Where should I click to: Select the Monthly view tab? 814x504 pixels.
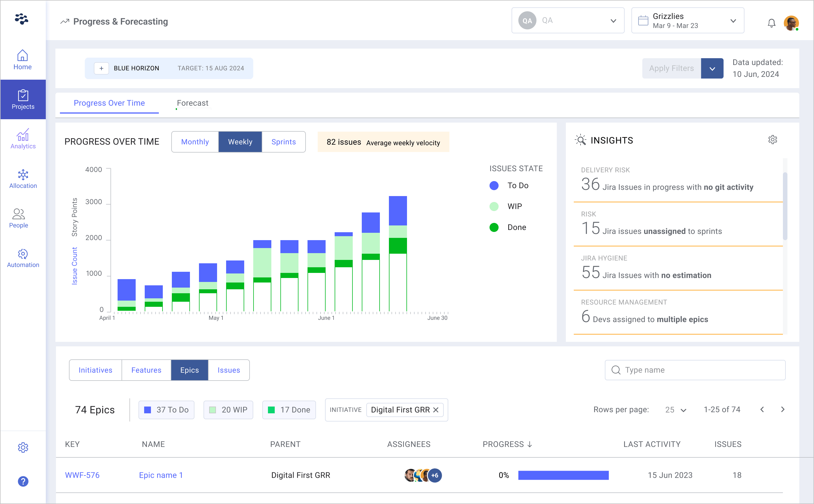(x=195, y=142)
